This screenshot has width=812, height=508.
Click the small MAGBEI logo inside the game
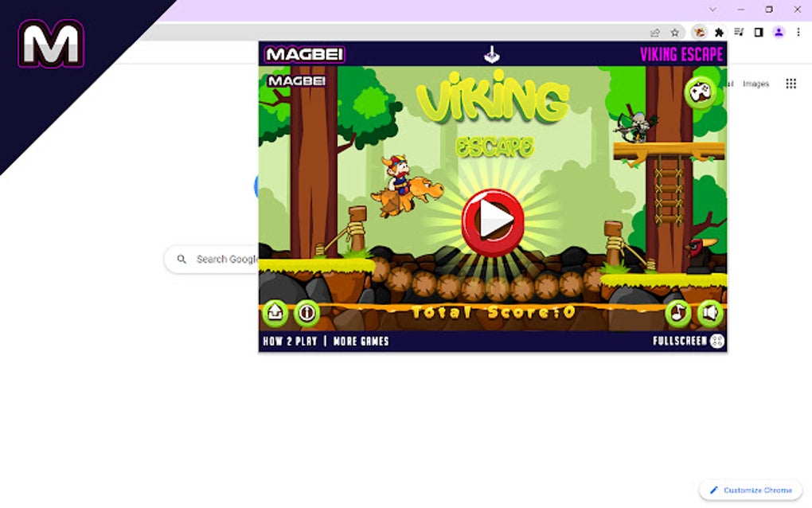tap(296, 80)
